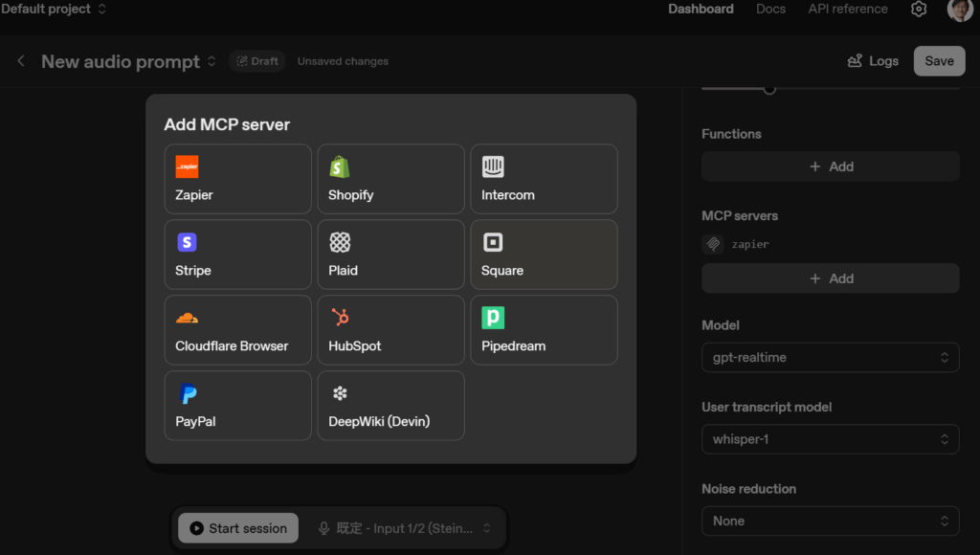The width and height of the screenshot is (980, 555).
Task: Add another MCP server
Action: pyautogui.click(x=830, y=278)
